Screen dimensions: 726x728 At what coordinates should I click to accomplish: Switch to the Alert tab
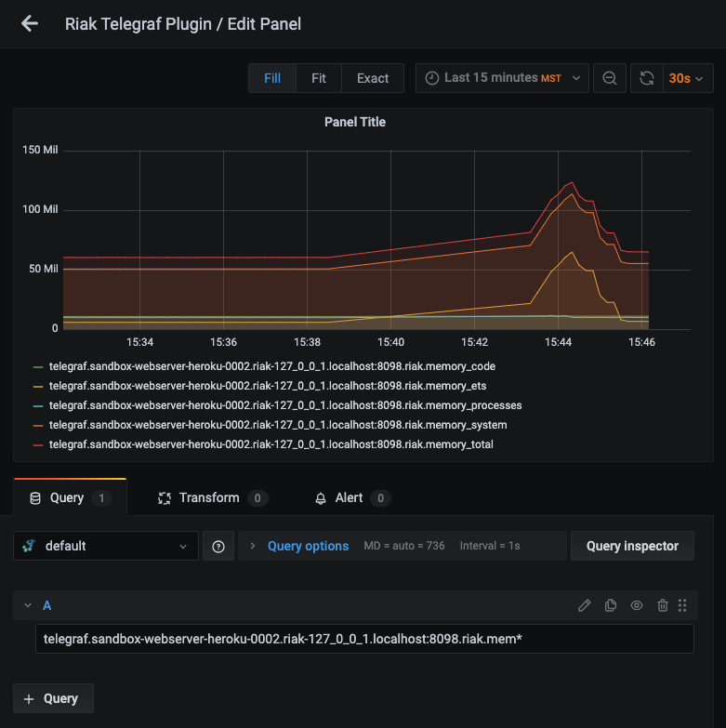(352, 497)
